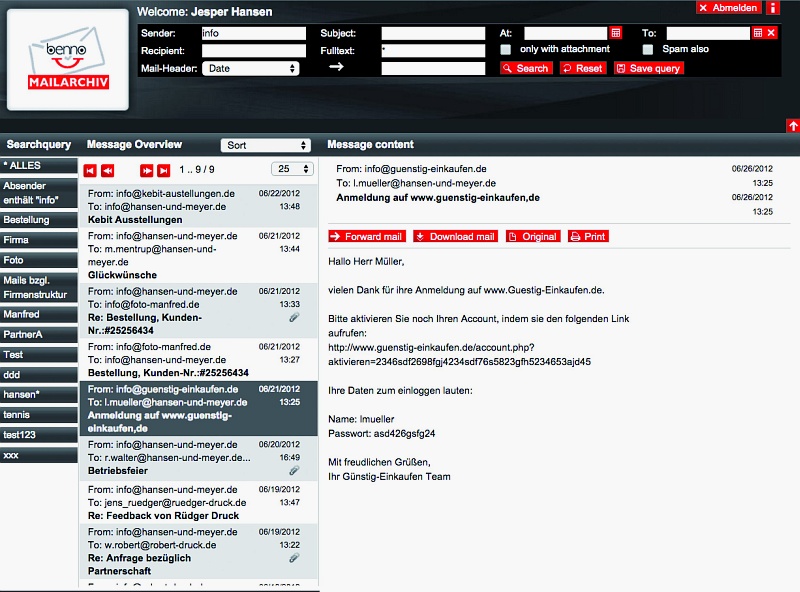Click the Reset button
Screen dimensions: 800x592
583,68
